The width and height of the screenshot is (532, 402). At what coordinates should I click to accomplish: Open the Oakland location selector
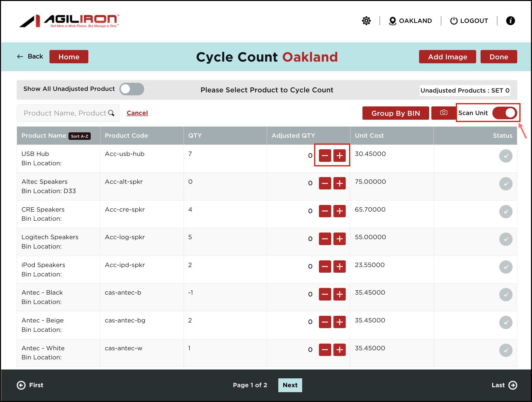click(410, 21)
